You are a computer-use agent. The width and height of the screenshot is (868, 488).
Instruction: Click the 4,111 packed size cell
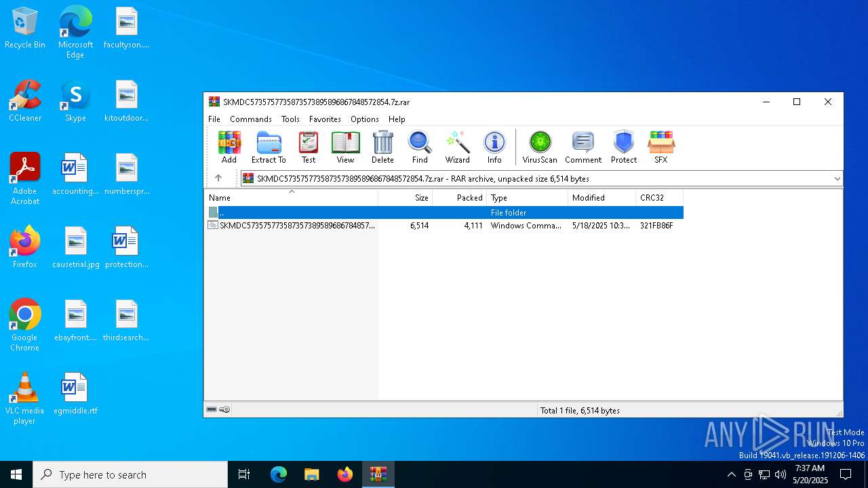[x=473, y=226]
